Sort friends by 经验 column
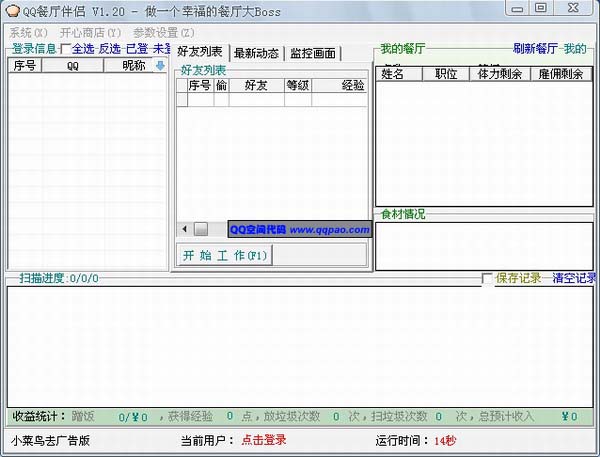This screenshot has width=600, height=457. (339, 85)
